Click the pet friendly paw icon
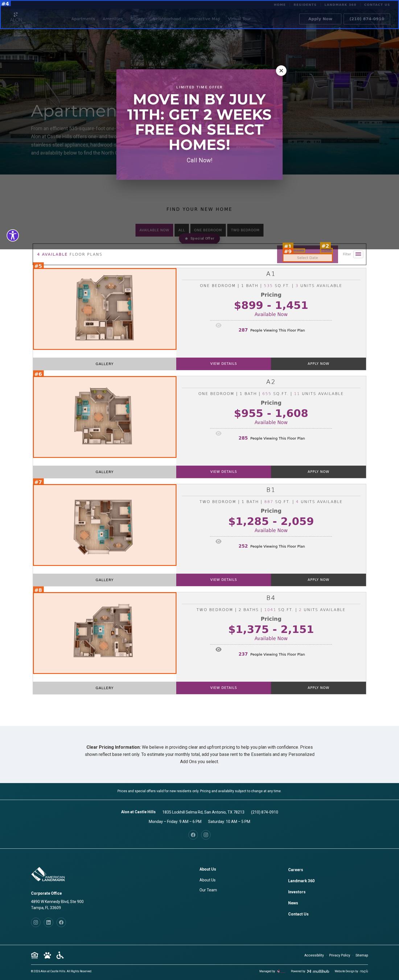Image resolution: width=399 pixels, height=980 pixels. point(47,955)
